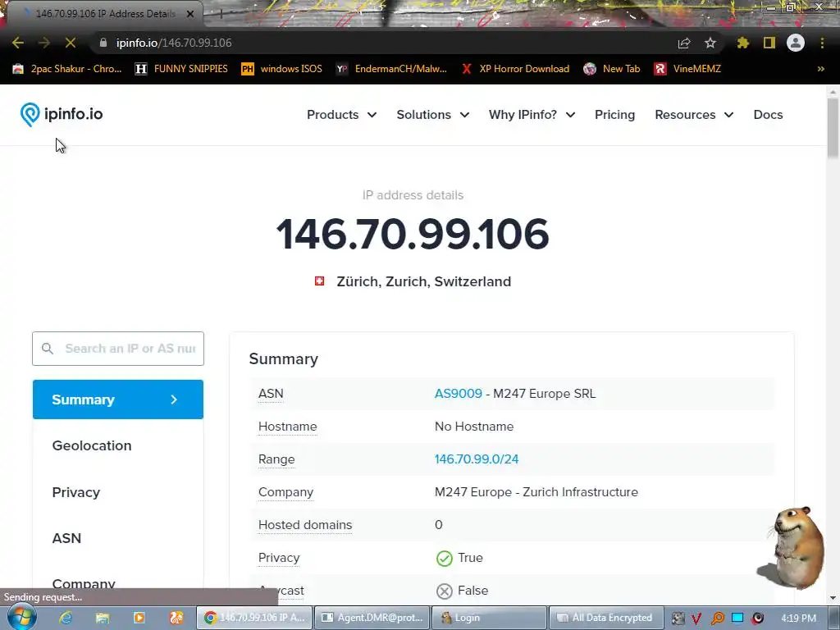840x630 pixels.
Task: Open the EndermanCH/Malw... bookmark
Action: [391, 69]
